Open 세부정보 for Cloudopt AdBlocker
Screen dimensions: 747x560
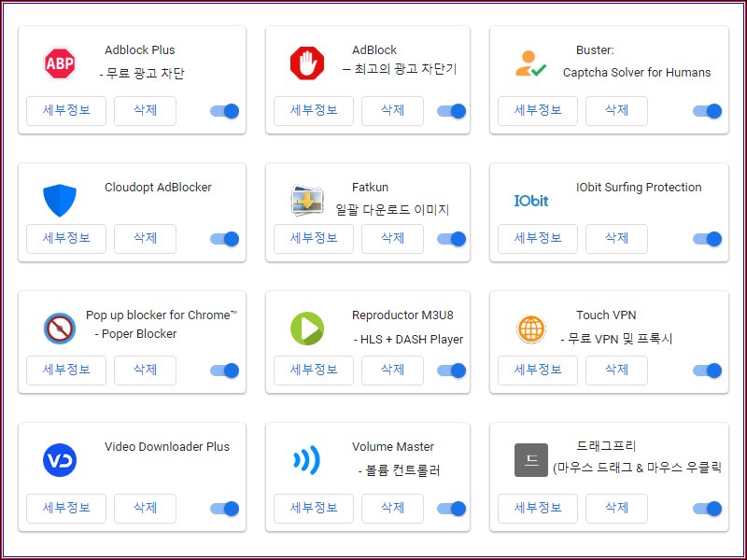(x=66, y=239)
